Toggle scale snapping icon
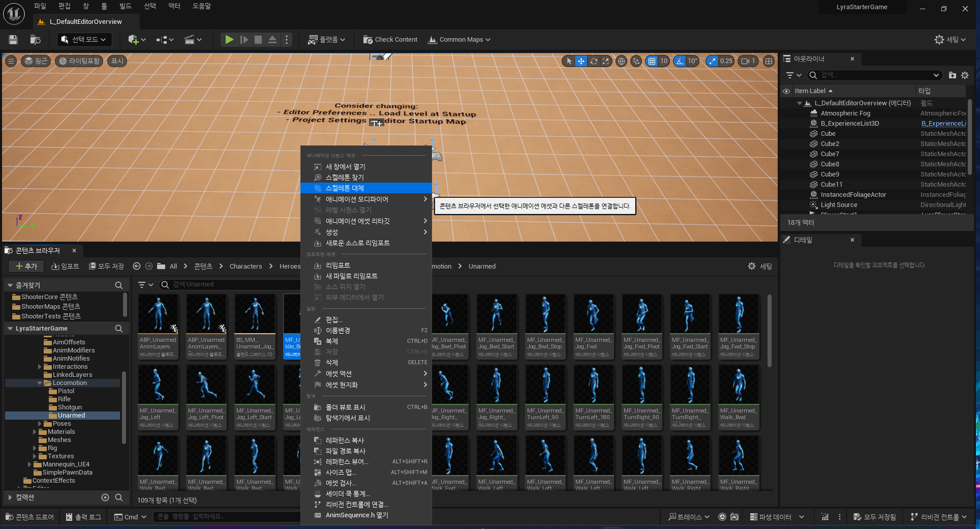 click(712, 61)
